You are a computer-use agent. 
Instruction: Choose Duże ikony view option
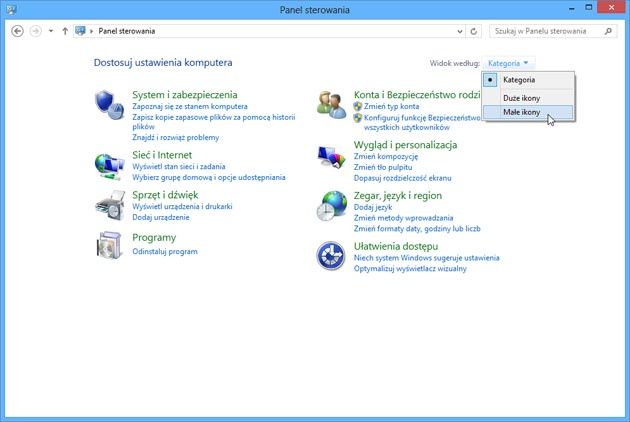point(528,98)
